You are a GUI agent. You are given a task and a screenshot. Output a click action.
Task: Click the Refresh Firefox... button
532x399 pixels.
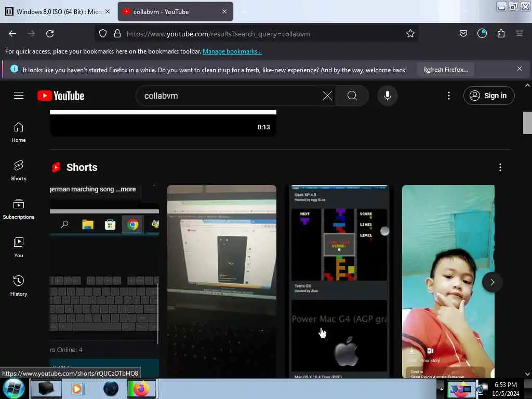pyautogui.click(x=445, y=70)
